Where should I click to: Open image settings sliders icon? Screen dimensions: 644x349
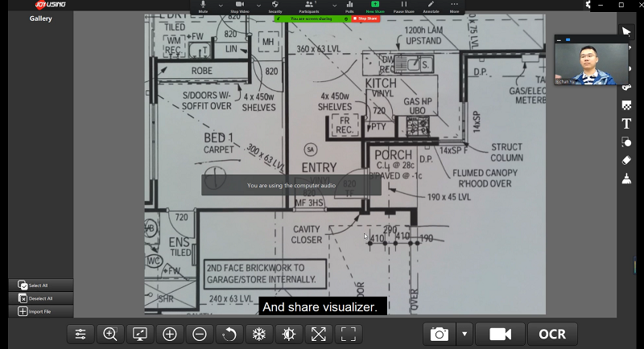80,334
